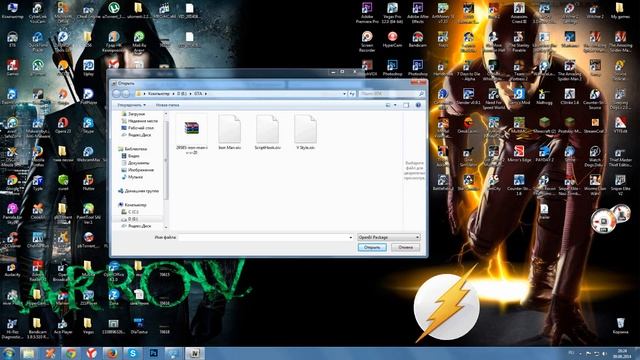The image size is (640, 360).
Task: Open the My games desktop folder
Action: click(620, 11)
